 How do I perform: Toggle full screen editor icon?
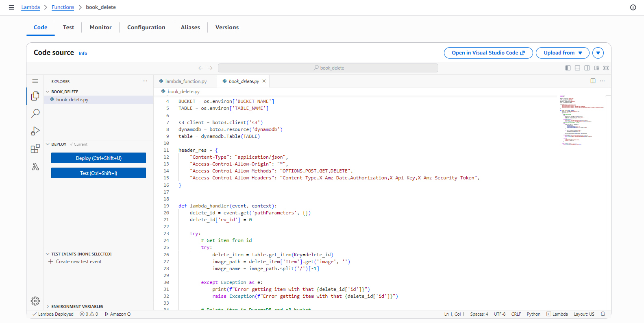606,68
